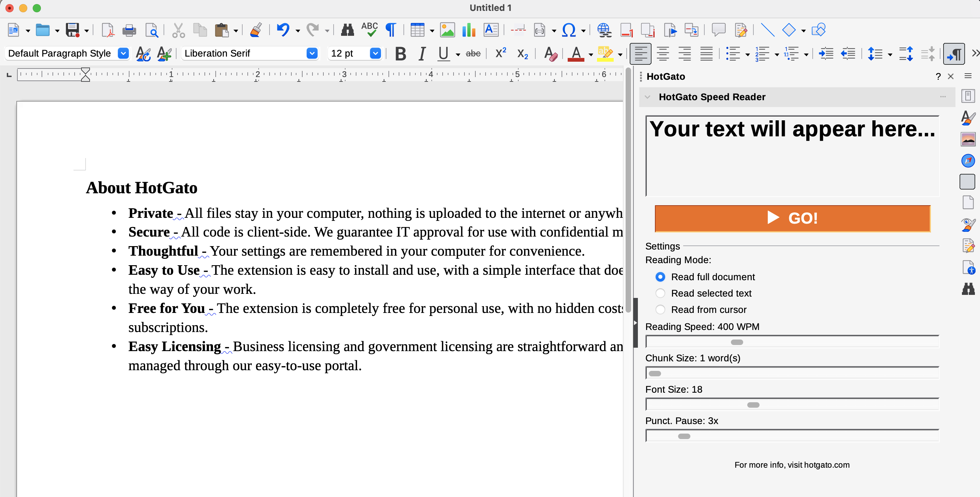
Task: Collapse HotGato Speed Reader panel
Action: (x=647, y=97)
